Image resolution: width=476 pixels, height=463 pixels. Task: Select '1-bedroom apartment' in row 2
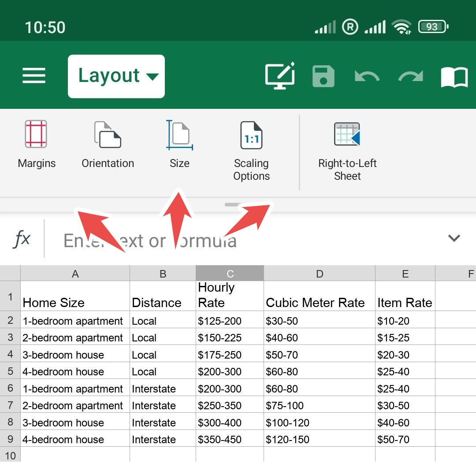point(75,320)
